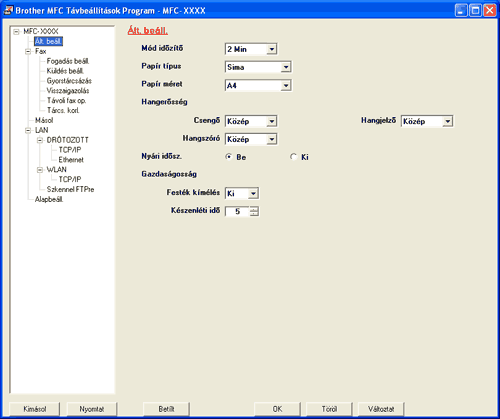Open the Hangjelző volume dropdown
The image size is (500, 419).
(x=447, y=121)
